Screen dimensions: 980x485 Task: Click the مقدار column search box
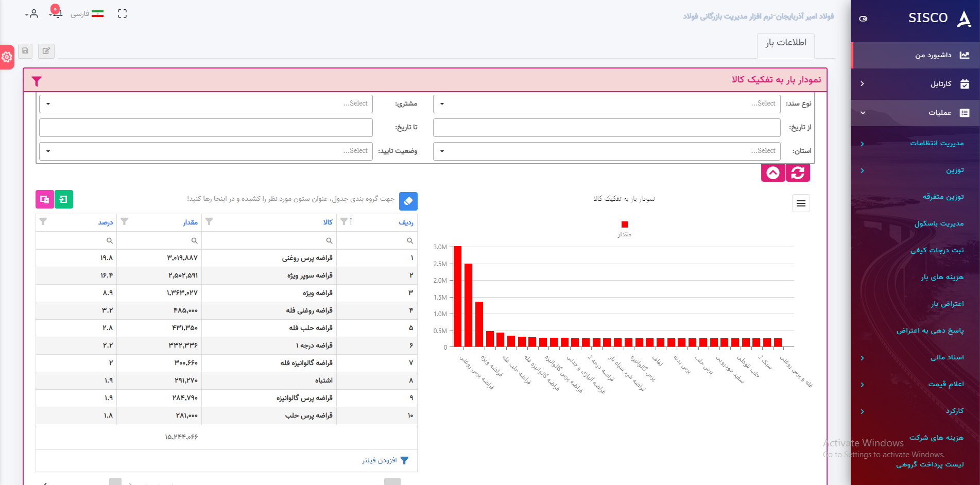click(x=159, y=240)
